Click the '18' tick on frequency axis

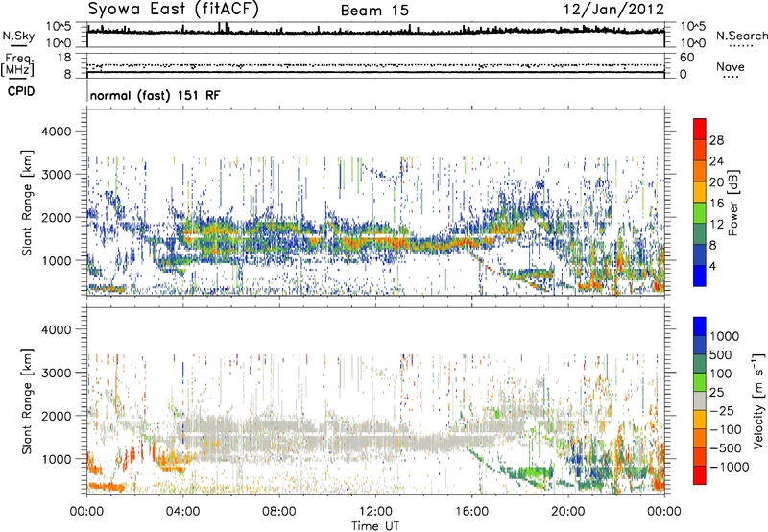coord(64,58)
